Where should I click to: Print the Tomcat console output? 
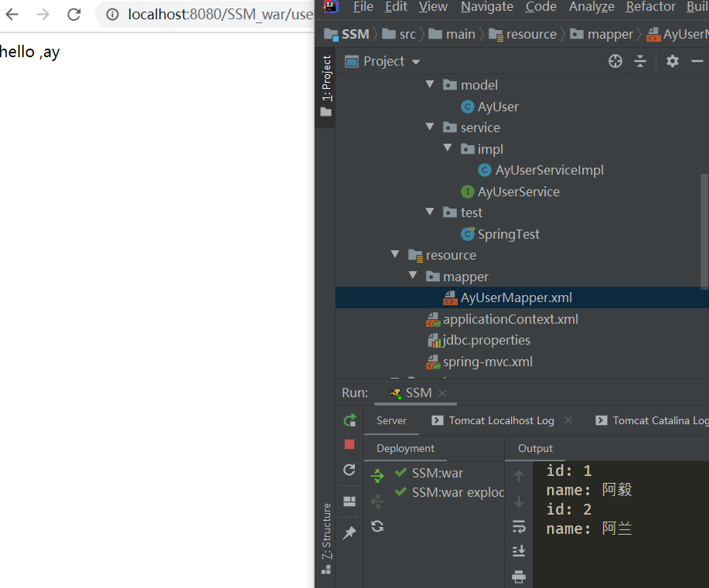(x=518, y=576)
